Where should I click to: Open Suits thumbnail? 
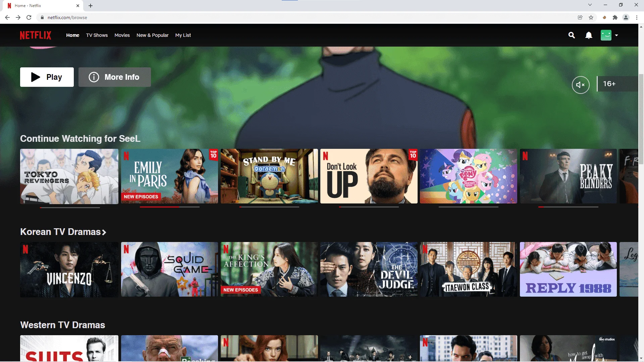pos(69,348)
